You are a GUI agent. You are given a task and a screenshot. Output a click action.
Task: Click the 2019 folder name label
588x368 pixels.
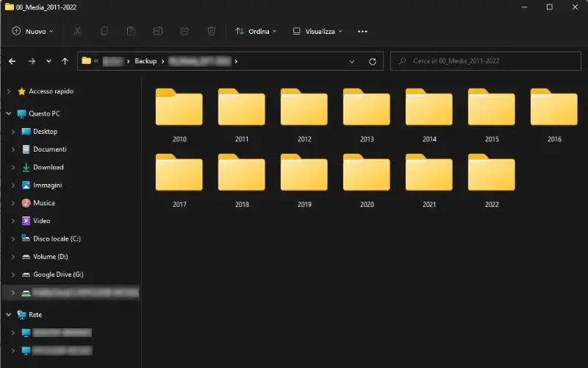pos(304,205)
